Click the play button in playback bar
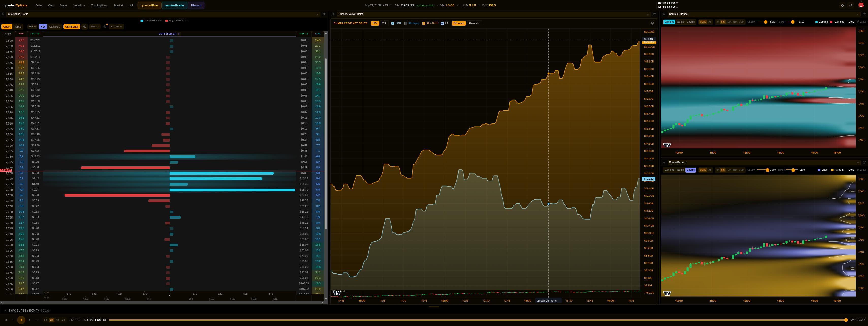 click(21, 320)
